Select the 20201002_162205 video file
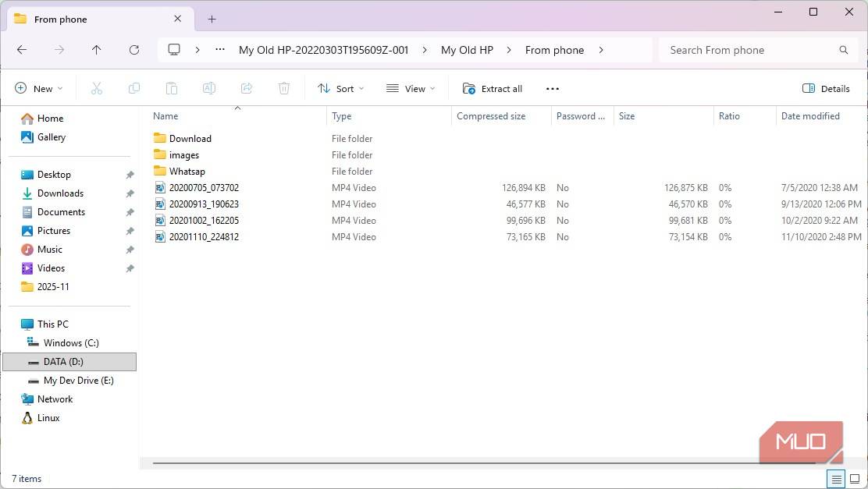Screen dimensions: 868x489 pos(204,221)
